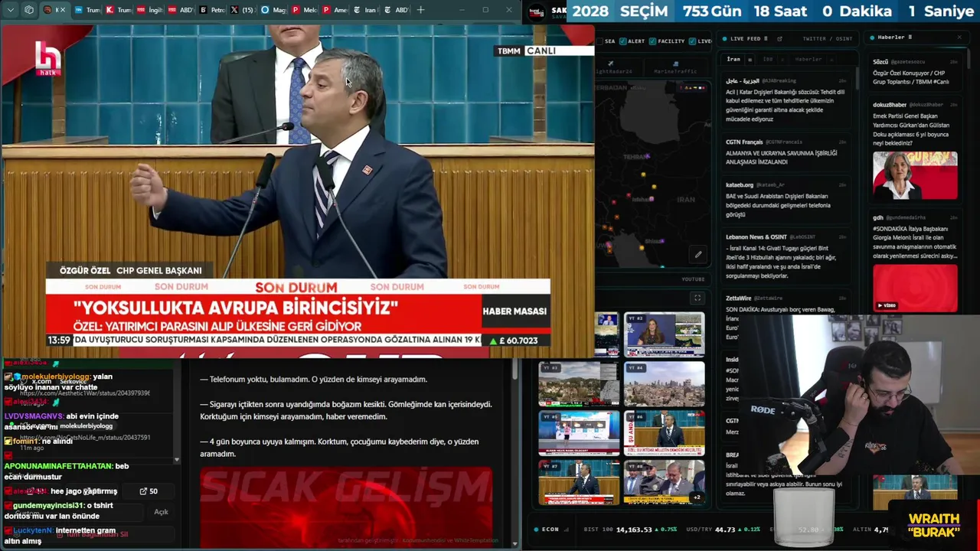Select the YT #8 stream thumbnail

pos(665,482)
